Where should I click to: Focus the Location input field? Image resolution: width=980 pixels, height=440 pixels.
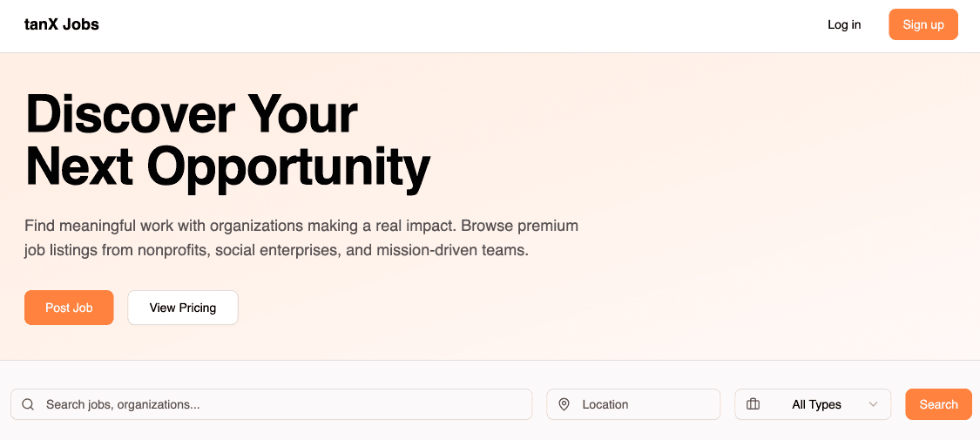645,404
